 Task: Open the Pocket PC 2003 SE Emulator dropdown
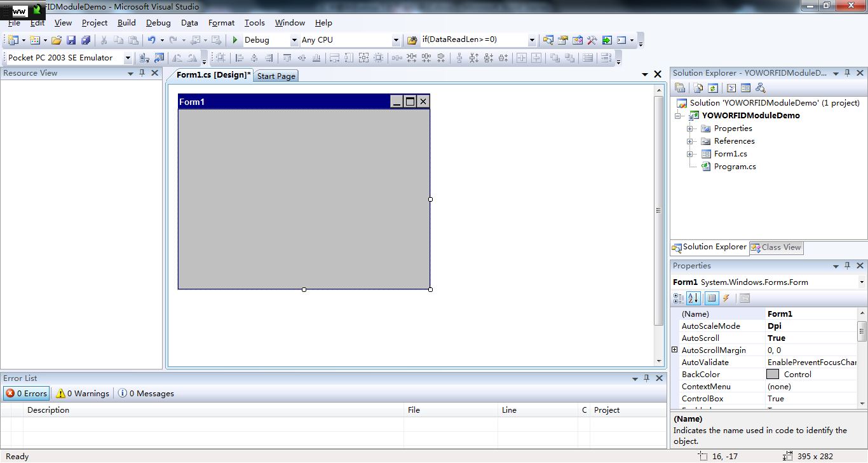click(128, 58)
